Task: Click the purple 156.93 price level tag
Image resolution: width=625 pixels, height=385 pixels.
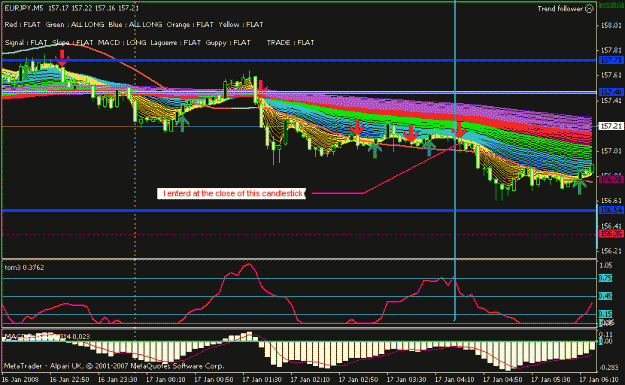Action: coord(611,180)
